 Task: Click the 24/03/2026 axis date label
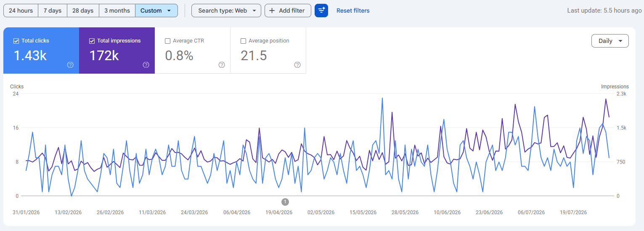click(x=194, y=212)
